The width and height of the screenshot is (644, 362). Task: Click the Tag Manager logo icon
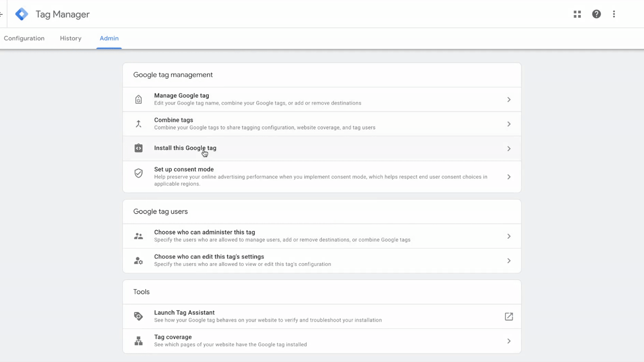click(x=21, y=14)
